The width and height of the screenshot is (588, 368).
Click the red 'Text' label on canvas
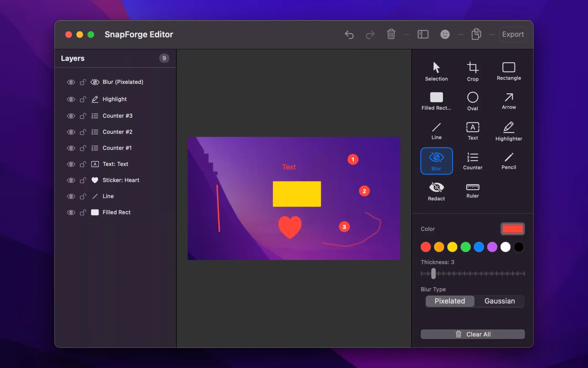289,167
